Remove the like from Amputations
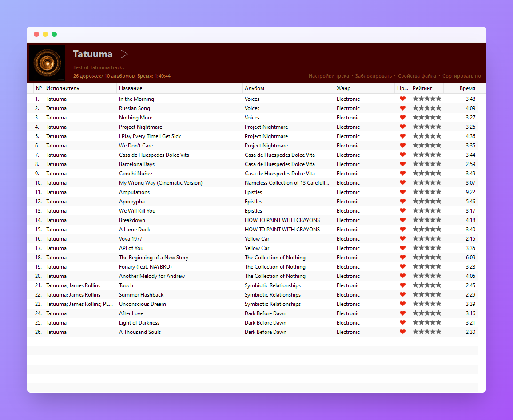 point(402,192)
